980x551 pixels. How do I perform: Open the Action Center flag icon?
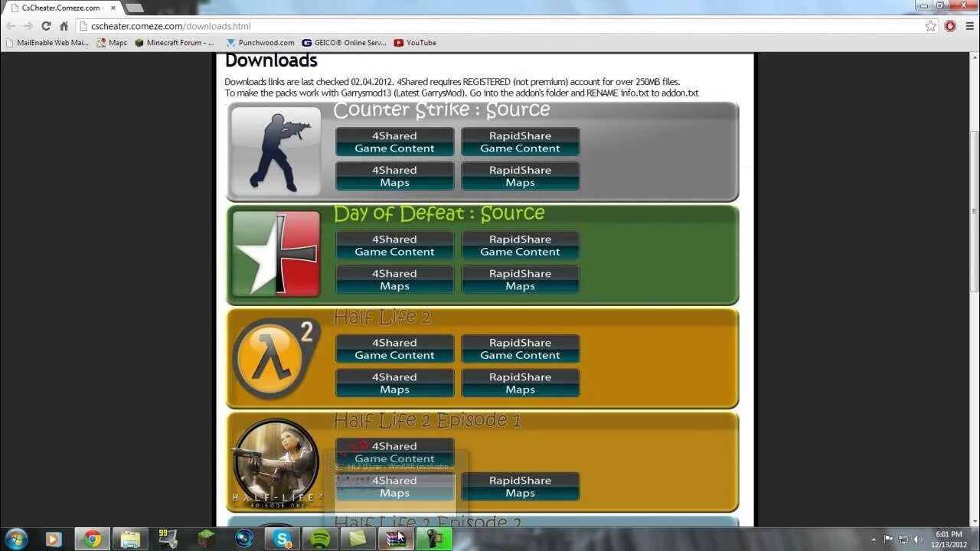(889, 540)
